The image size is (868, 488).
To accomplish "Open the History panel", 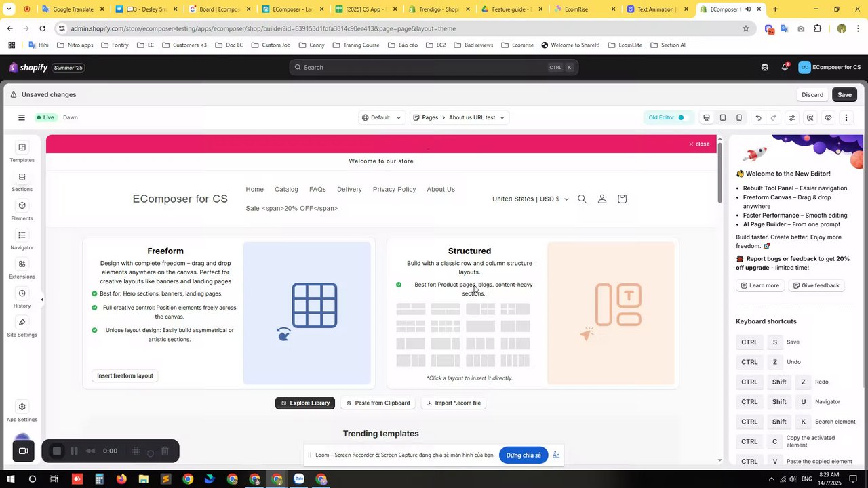I will pyautogui.click(x=22, y=298).
